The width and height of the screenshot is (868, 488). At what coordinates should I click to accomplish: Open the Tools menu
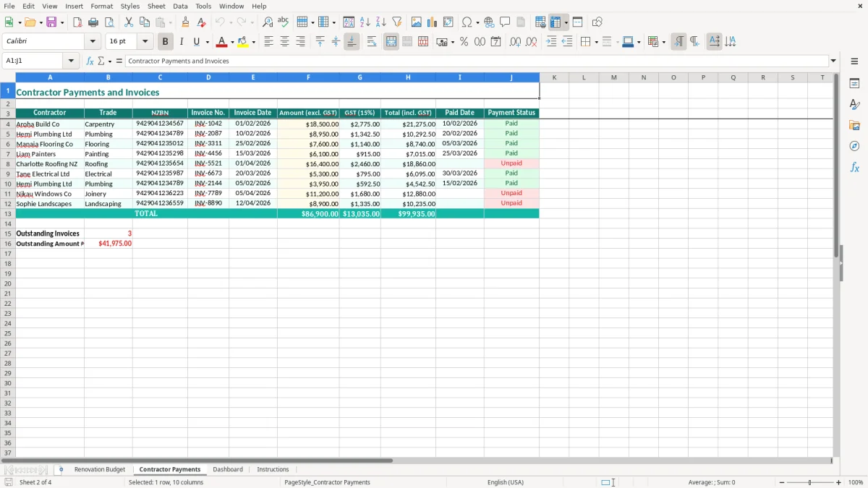pos(203,6)
